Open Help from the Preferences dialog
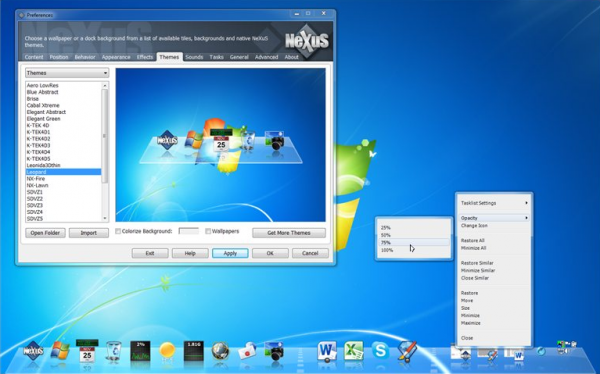Screen dimensions: 600x374 click(x=190, y=253)
